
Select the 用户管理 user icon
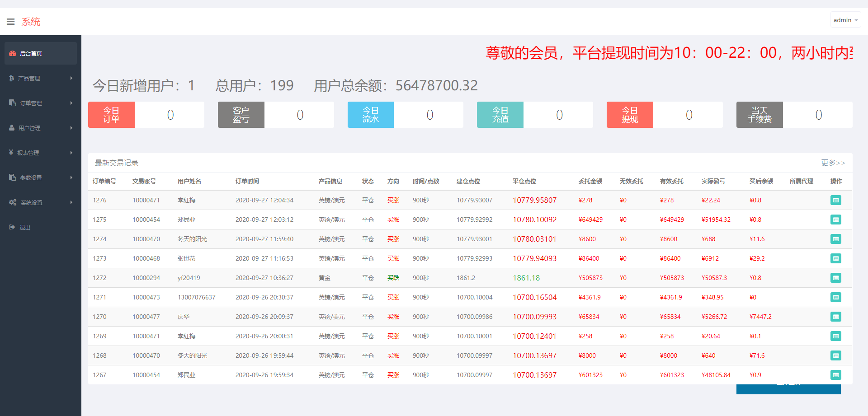coord(11,127)
